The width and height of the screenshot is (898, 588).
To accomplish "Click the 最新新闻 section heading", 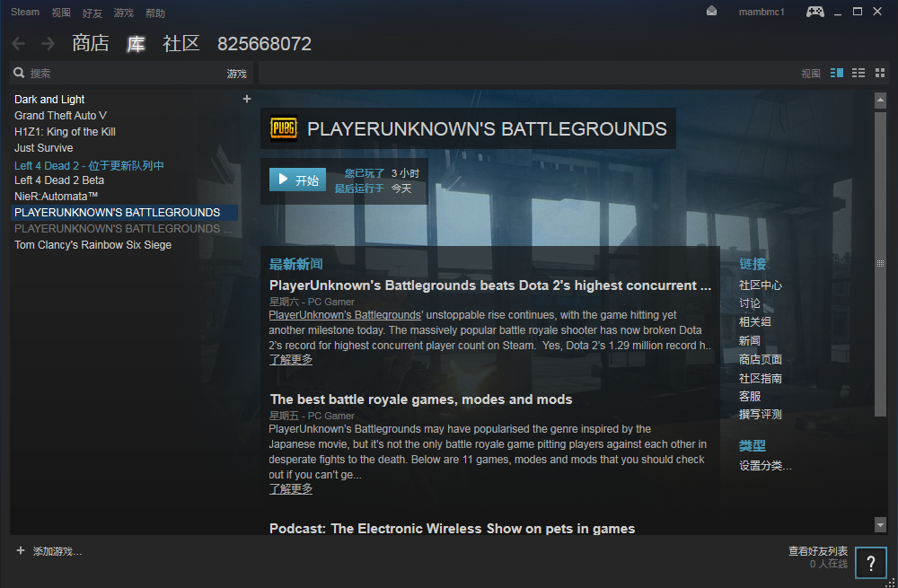I will (296, 264).
